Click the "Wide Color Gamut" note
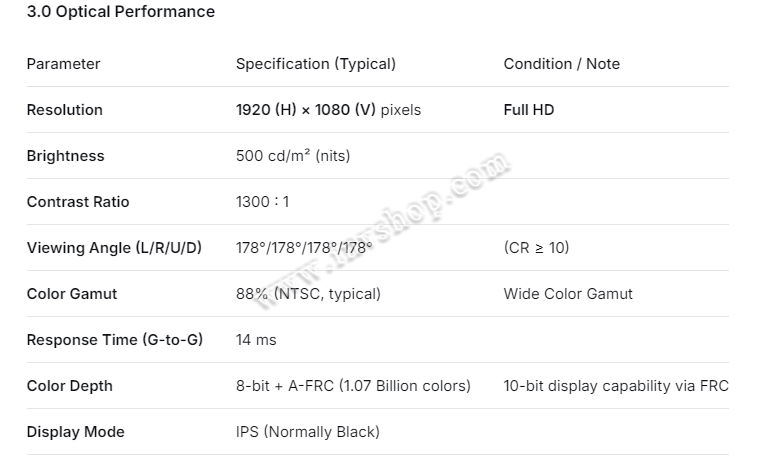 [568, 294]
